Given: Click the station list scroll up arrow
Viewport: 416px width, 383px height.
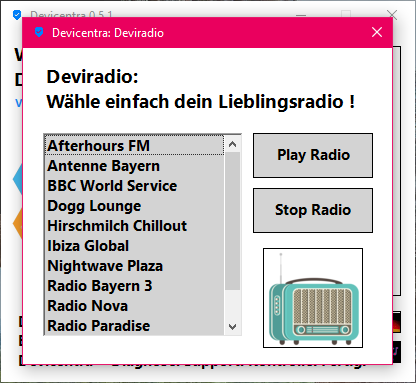Looking at the screenshot, I should click(233, 144).
